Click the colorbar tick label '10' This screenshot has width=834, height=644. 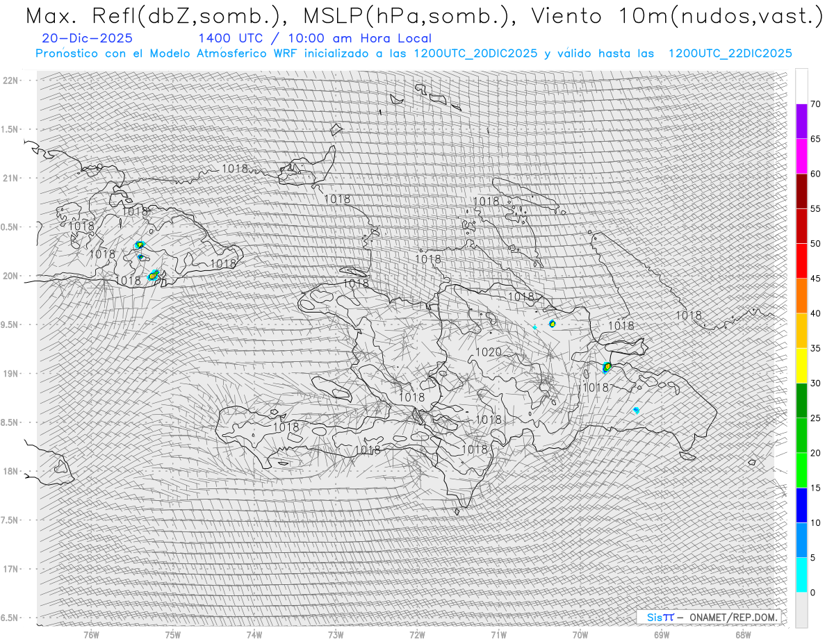tap(816, 522)
